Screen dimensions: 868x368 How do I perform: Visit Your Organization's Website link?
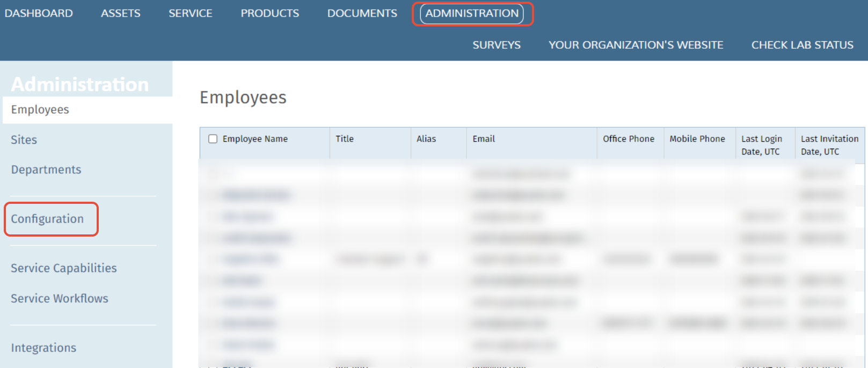636,45
